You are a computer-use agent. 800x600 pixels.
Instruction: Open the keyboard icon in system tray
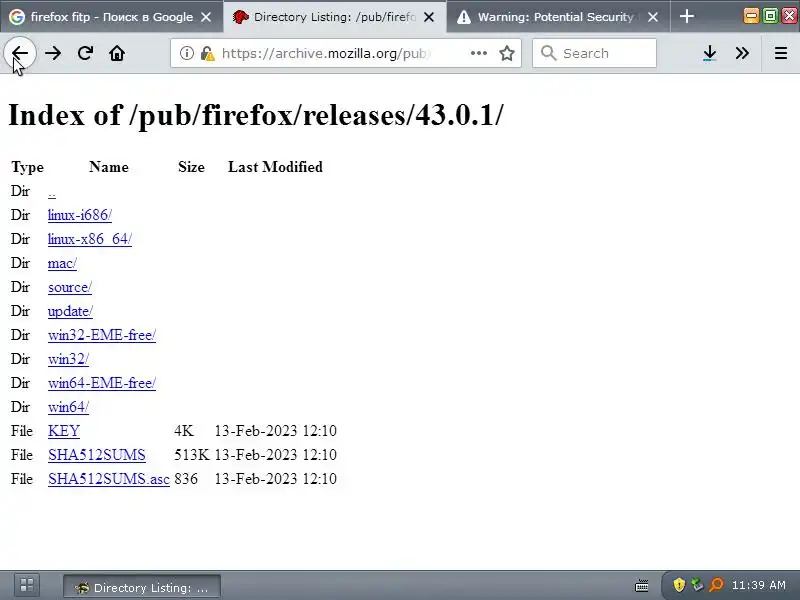pos(641,585)
